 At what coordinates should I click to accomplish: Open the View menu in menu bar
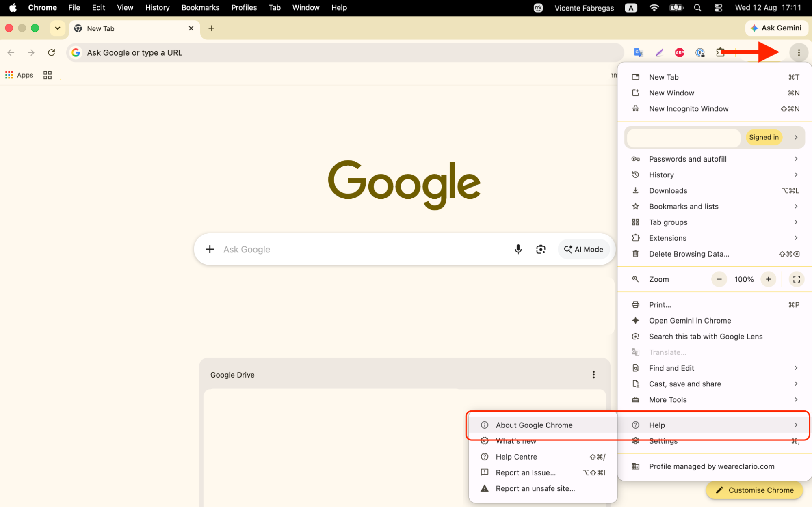[125, 8]
